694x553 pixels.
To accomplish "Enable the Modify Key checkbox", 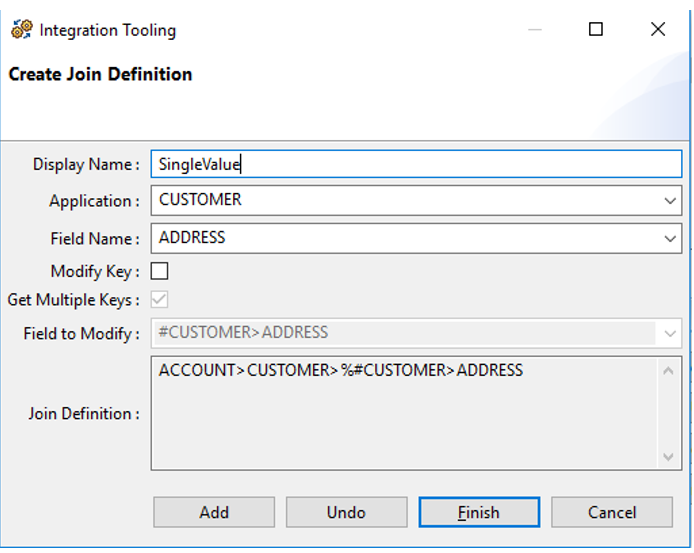I will [x=160, y=271].
